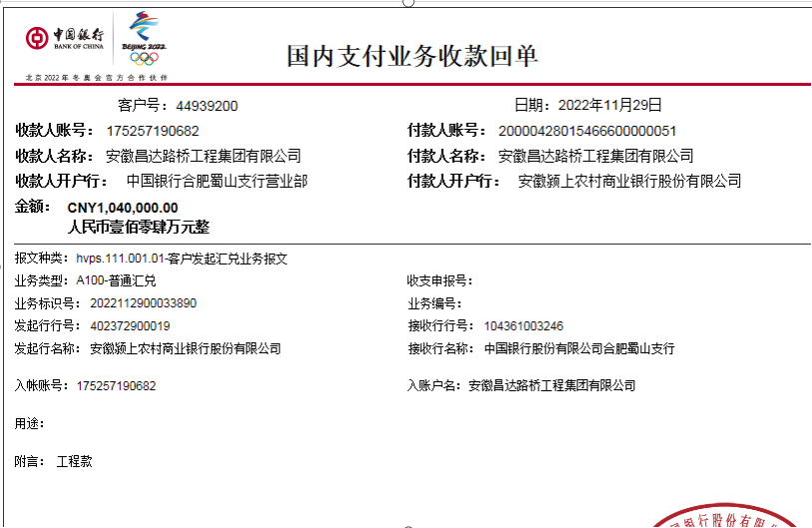This screenshot has height=528, width=812.
Task: Select business ID 2022112900033890
Action: (x=143, y=303)
